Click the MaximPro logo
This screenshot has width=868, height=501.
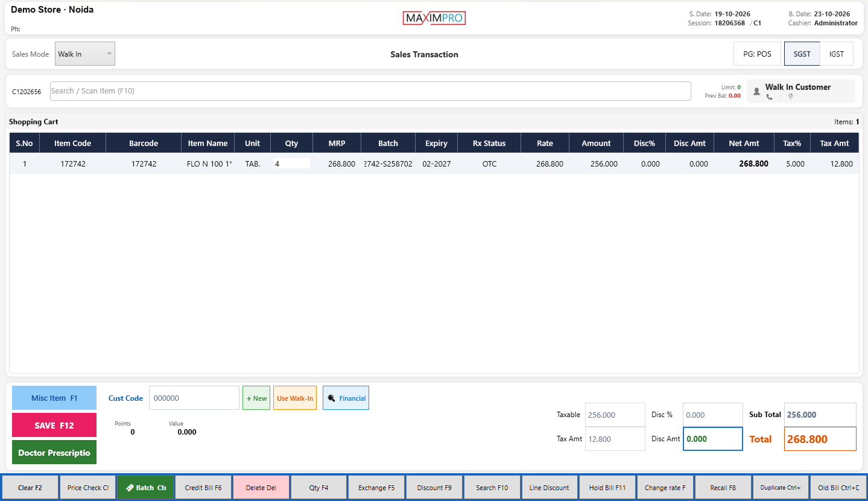pos(434,18)
